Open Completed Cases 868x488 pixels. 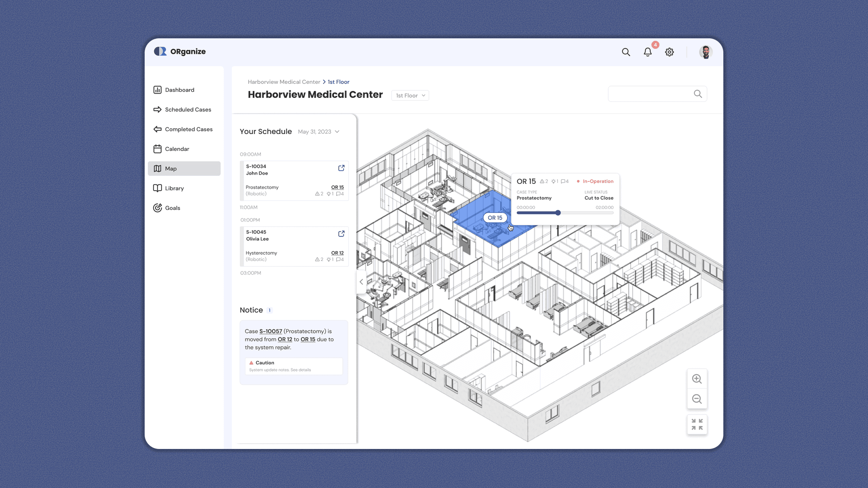(188, 129)
